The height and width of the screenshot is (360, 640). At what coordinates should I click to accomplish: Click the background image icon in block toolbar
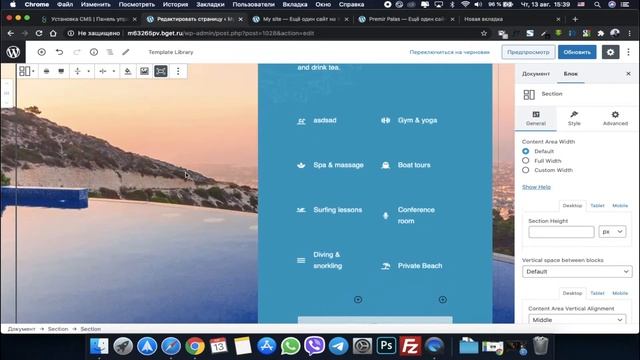pyautogui.click(x=144, y=71)
